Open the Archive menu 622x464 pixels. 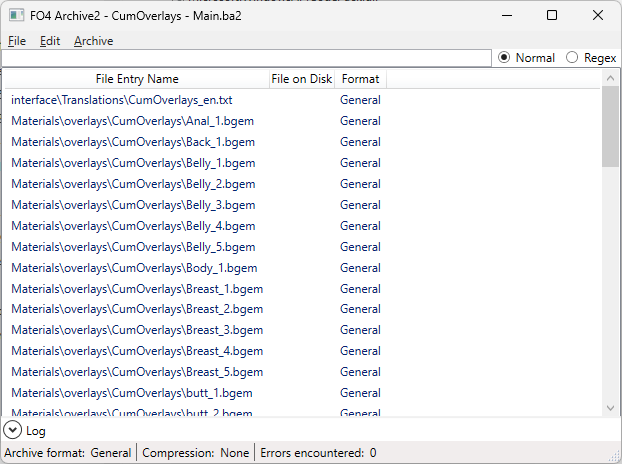pyautogui.click(x=93, y=41)
